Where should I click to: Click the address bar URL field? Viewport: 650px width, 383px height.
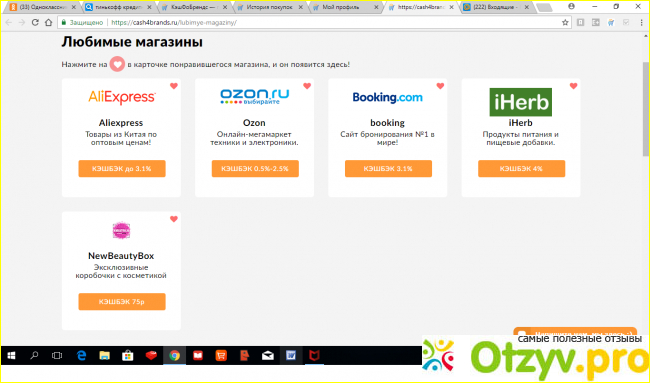tap(315, 22)
